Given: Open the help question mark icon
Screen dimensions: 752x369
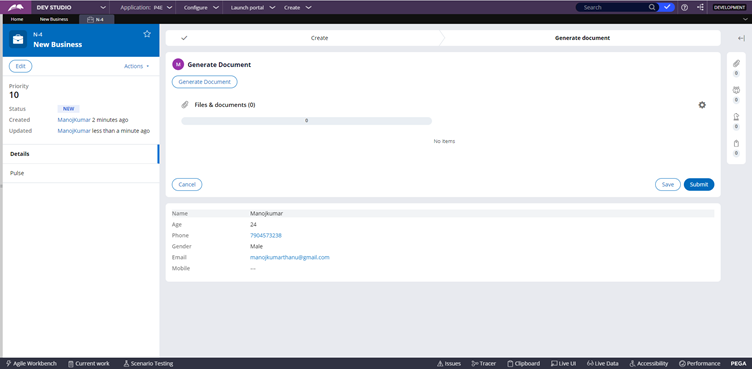Looking at the screenshot, I should click(685, 7).
